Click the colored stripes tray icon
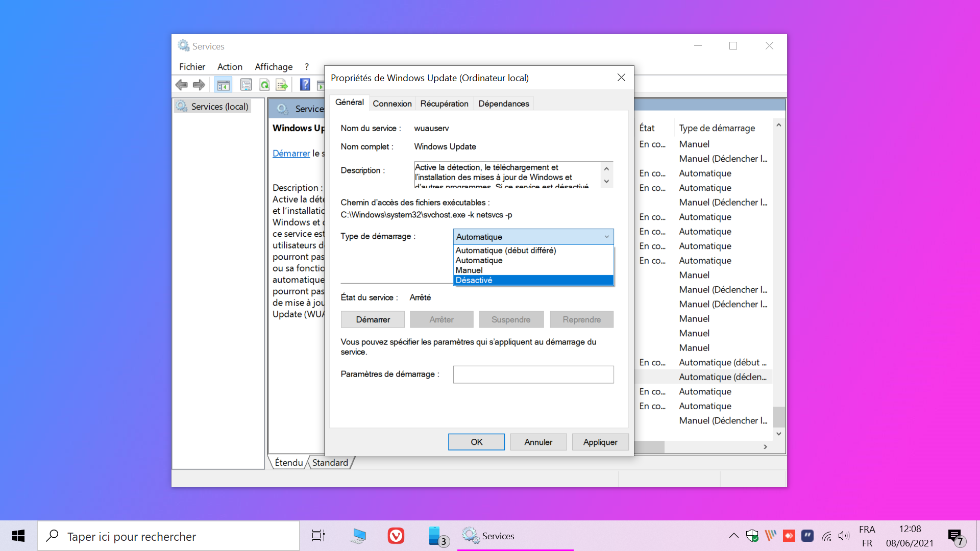This screenshot has height=551, width=980. pyautogui.click(x=771, y=535)
